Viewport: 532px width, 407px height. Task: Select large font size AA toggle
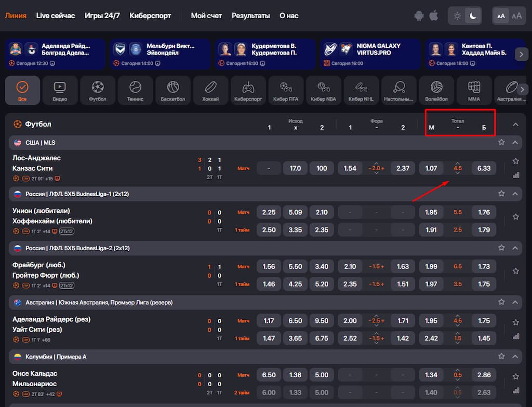[x=517, y=16]
